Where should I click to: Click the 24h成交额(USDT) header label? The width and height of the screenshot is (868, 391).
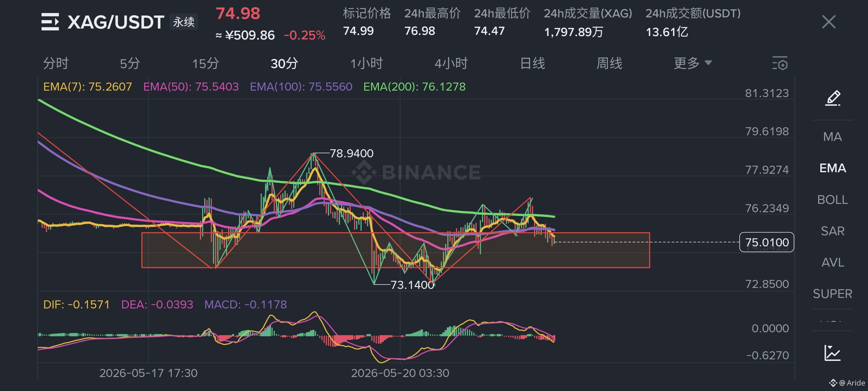693,13
